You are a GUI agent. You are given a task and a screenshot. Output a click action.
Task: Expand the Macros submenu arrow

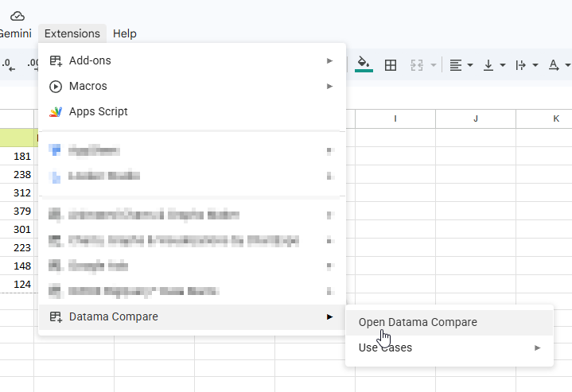330,87
